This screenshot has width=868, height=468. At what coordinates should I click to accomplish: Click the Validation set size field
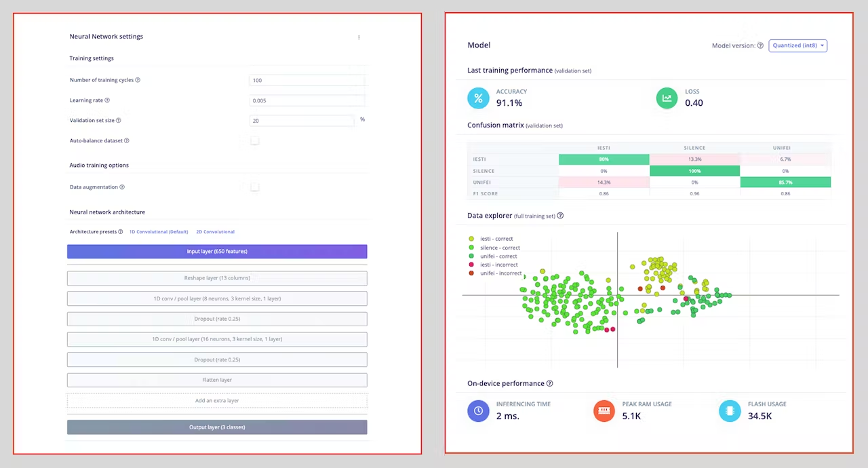[302, 121]
